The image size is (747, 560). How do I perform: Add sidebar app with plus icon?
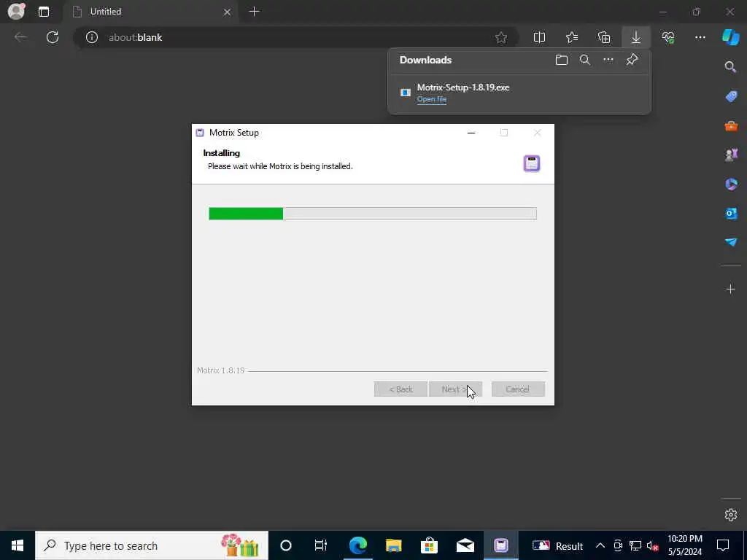730,289
